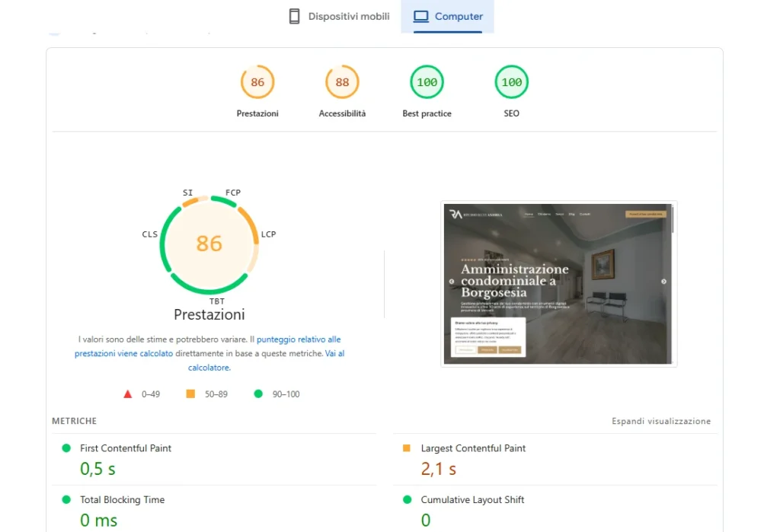Expand the metrics view with Espandi visualizzazione
The image size is (780, 532).
pos(660,421)
